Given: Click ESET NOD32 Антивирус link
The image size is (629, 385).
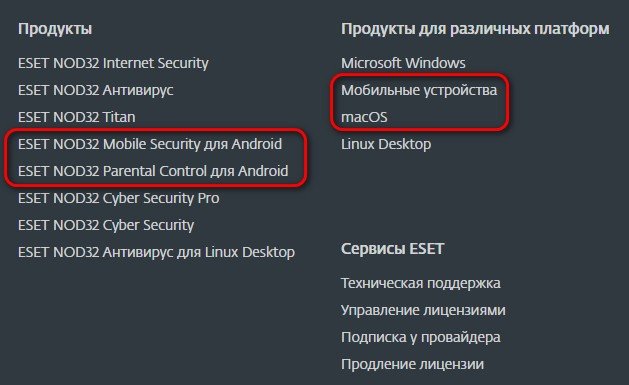Looking at the screenshot, I should 95,90.
